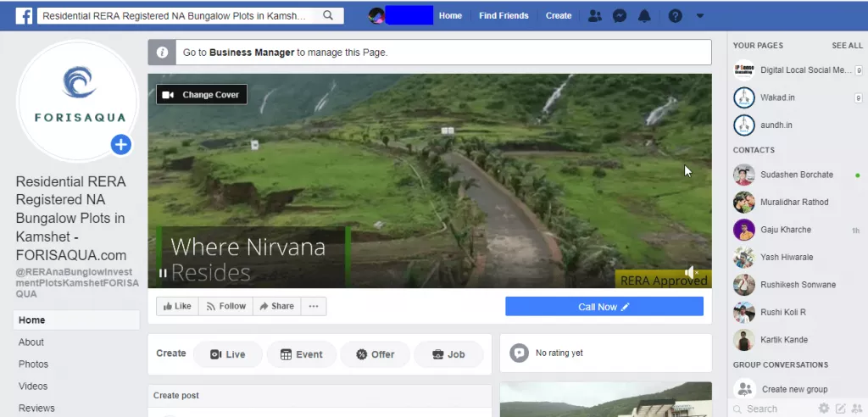Click the FORISAQUA profile picture

click(77, 100)
